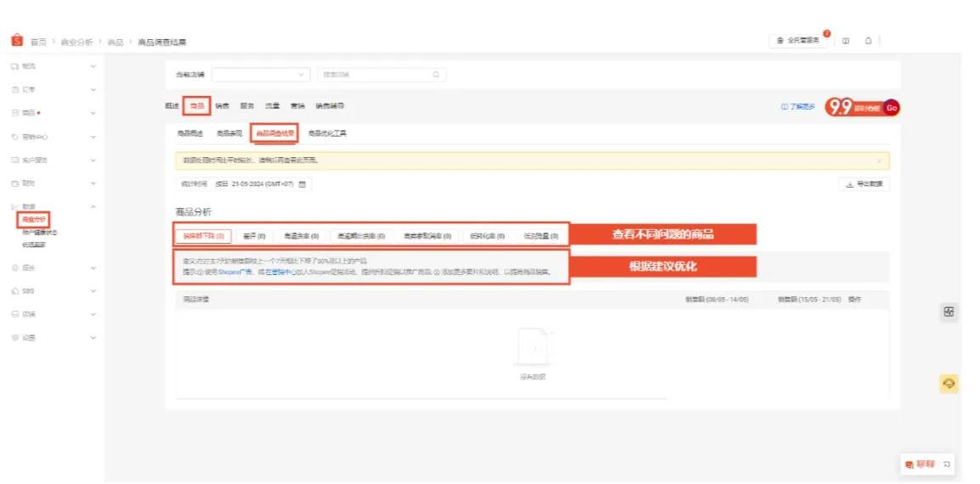Click the chart widget icon on the right edge
The width and height of the screenshot is (980, 484).
pyautogui.click(x=949, y=312)
